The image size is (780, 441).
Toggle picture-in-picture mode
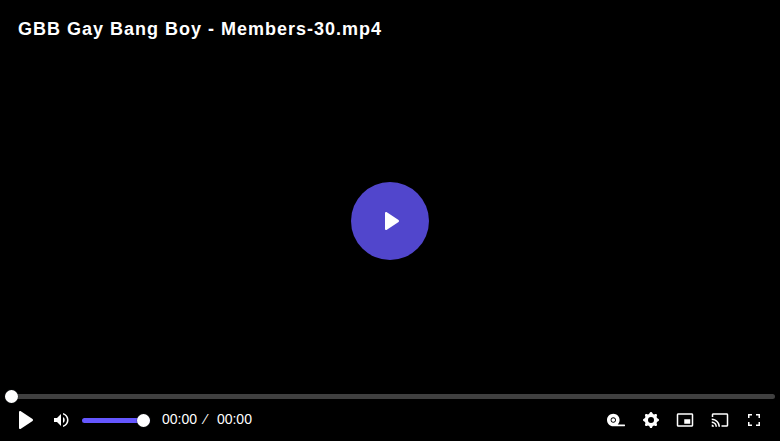coord(685,420)
